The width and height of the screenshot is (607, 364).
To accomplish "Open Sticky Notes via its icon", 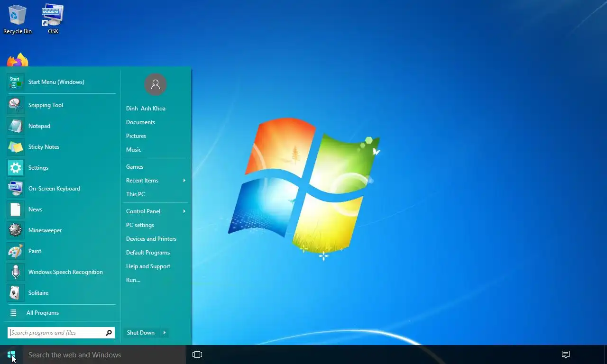I will 15,147.
